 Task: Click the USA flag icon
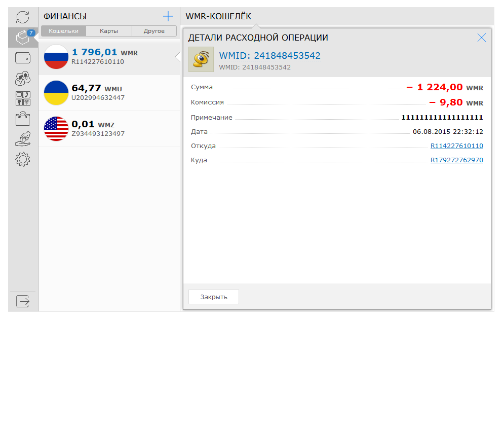(56, 129)
